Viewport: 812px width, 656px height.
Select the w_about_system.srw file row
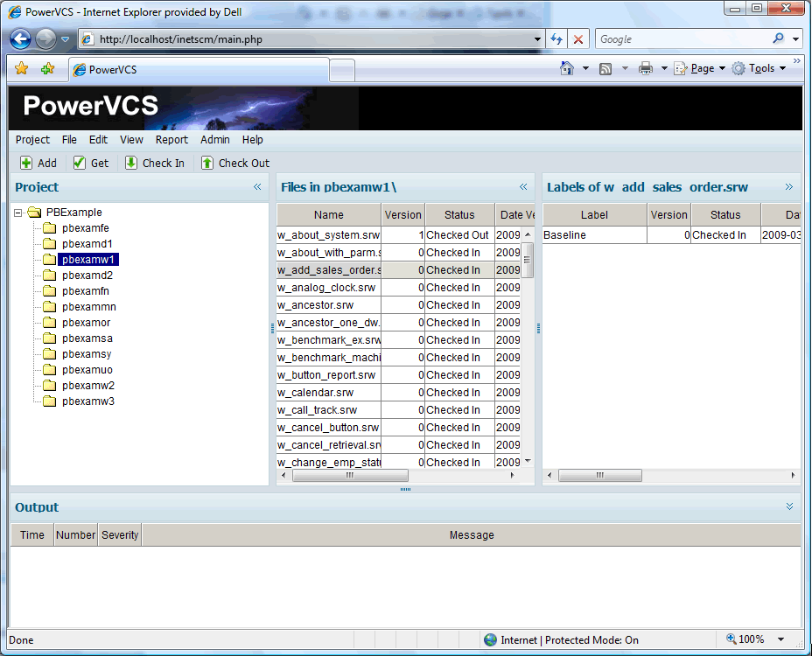coord(399,235)
